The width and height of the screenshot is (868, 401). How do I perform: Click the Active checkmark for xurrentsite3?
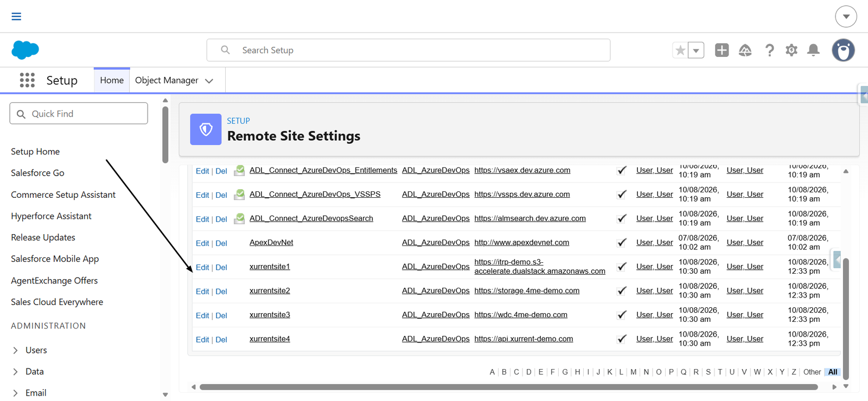[622, 315]
